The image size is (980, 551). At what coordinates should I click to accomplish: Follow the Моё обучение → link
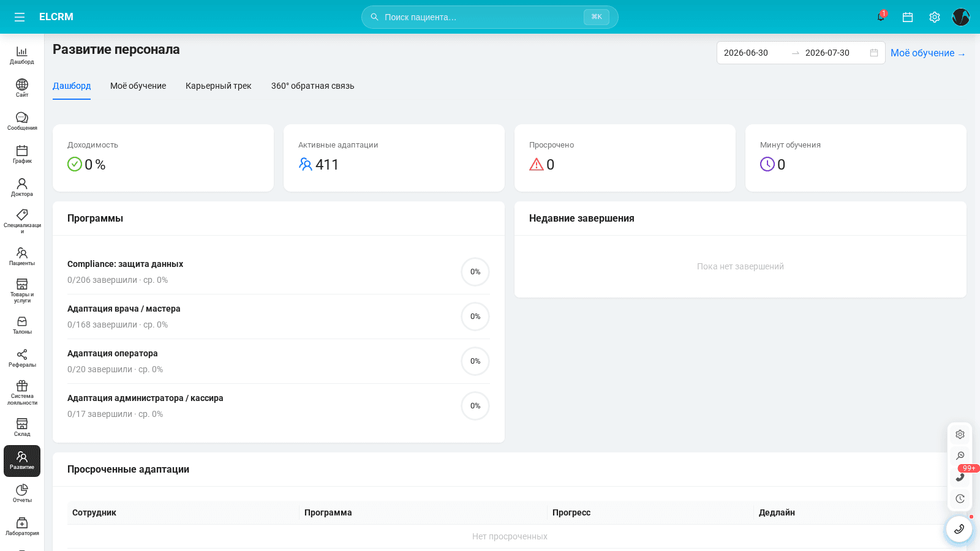(928, 53)
